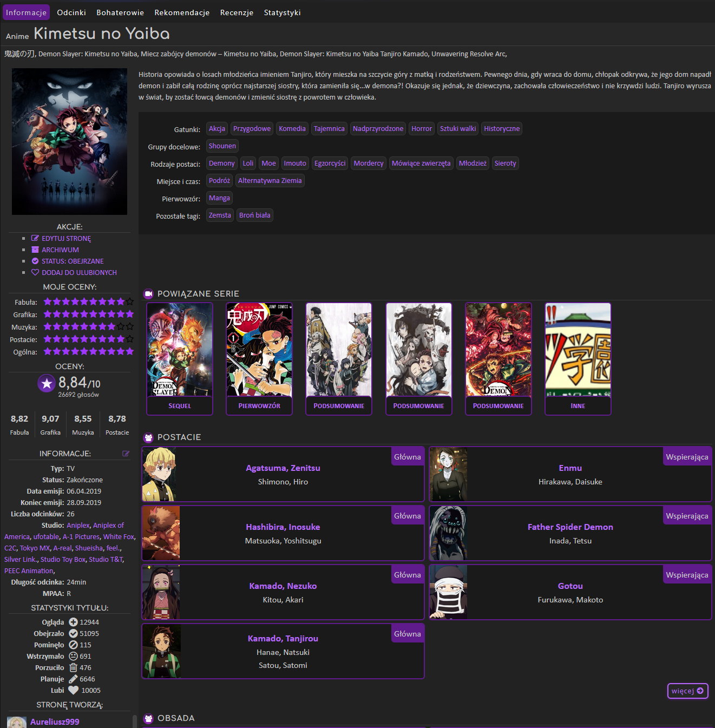Switch to the Odcinki tab
This screenshot has height=728, width=715.
click(71, 12)
